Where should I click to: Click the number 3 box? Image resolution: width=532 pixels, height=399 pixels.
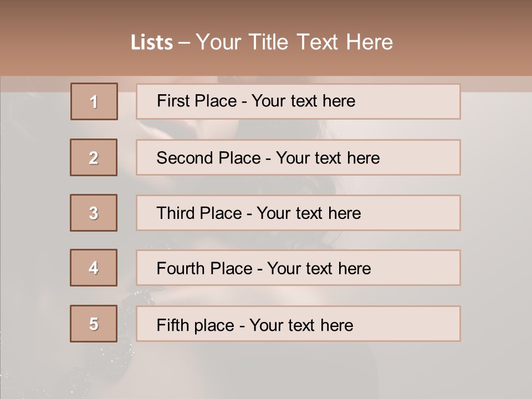(x=94, y=213)
